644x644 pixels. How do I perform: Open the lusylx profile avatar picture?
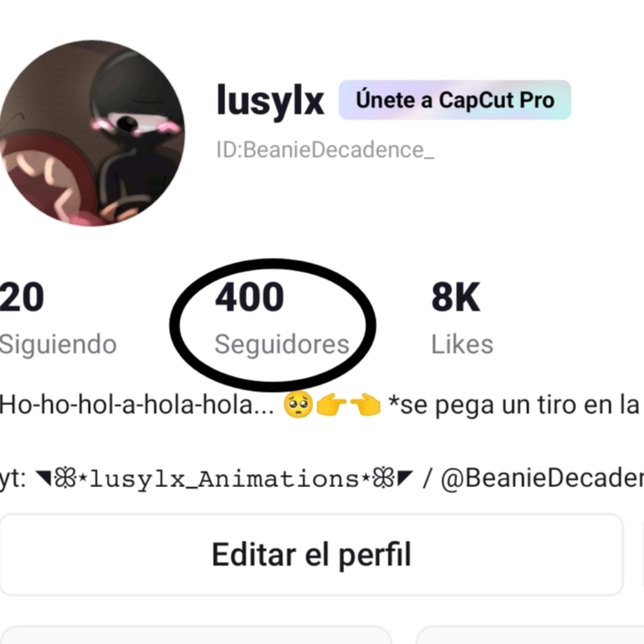coord(91,133)
